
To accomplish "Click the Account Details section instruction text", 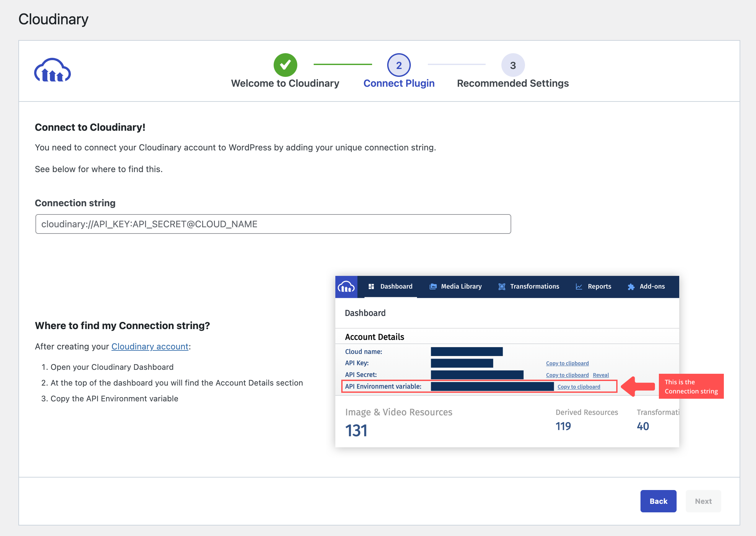I will [177, 383].
